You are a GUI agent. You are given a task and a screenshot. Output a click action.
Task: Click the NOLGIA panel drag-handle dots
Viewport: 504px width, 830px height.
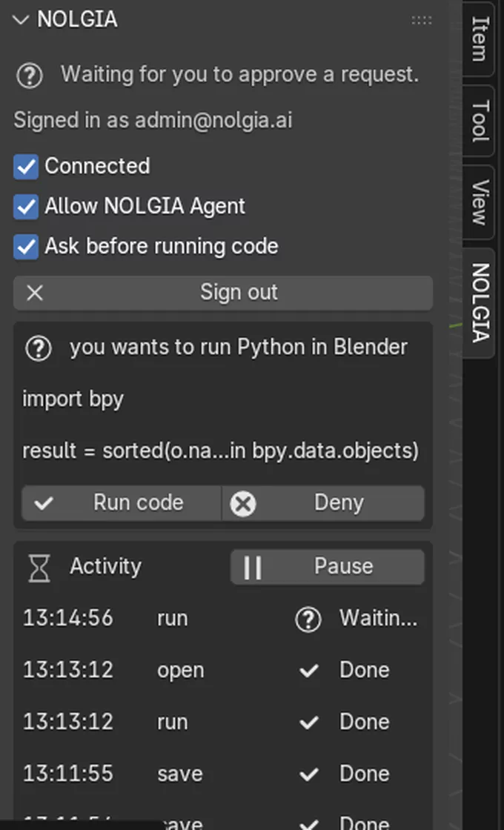[422, 20]
